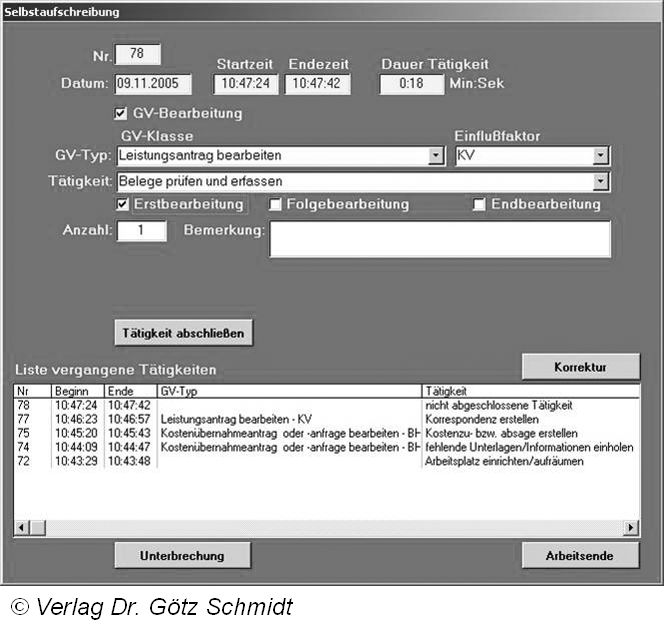Image resolution: width=664 pixels, height=626 pixels.
Task: Enable the Folgebearbeitung checkbox
Action: (x=276, y=205)
